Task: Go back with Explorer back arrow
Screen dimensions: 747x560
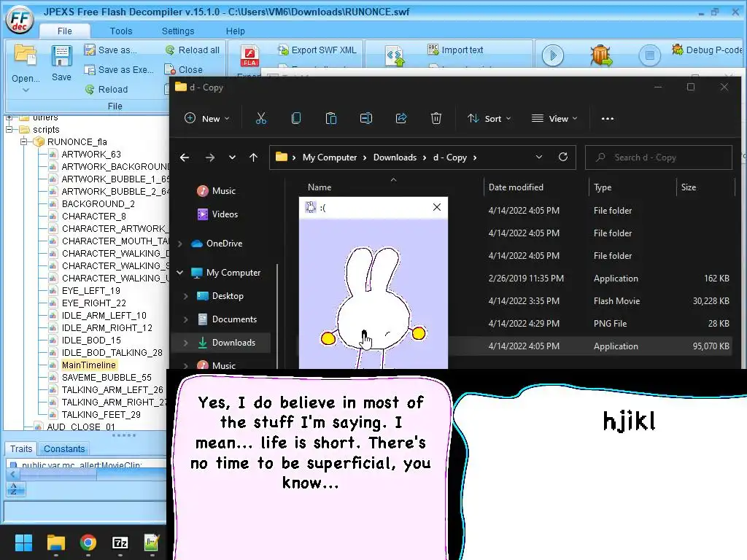Action: pos(185,157)
